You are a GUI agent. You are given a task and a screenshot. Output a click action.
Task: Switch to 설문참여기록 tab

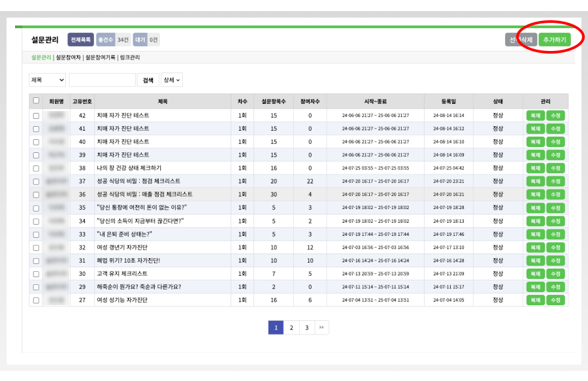(101, 58)
